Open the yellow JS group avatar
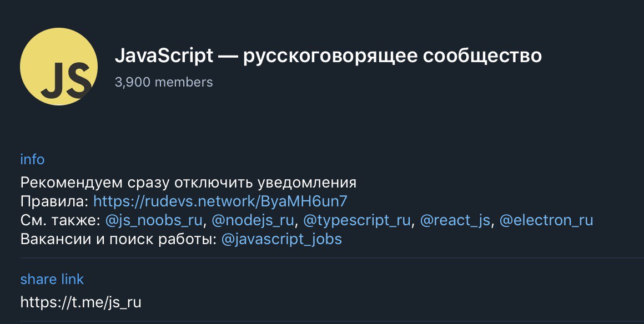 (x=59, y=67)
